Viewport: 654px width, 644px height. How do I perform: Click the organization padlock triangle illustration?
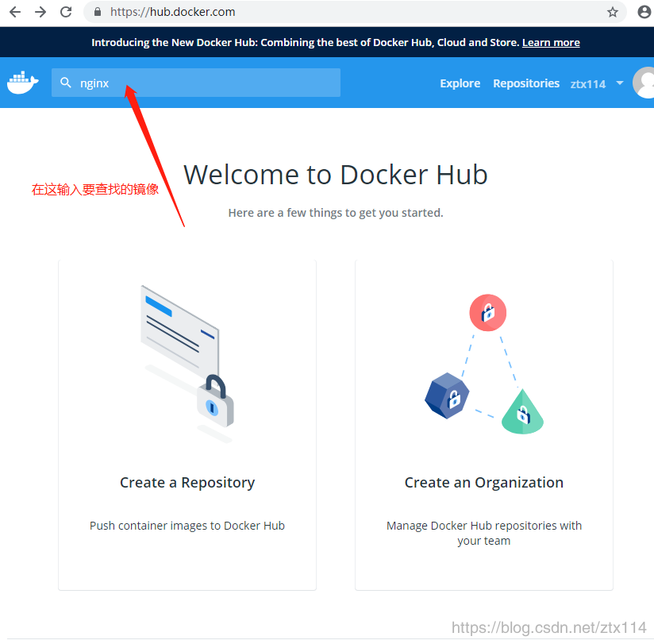(x=484, y=364)
